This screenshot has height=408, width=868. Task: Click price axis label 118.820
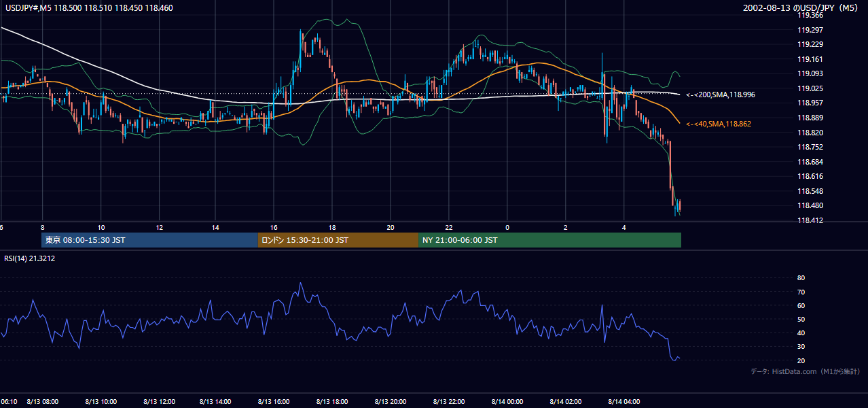point(810,133)
